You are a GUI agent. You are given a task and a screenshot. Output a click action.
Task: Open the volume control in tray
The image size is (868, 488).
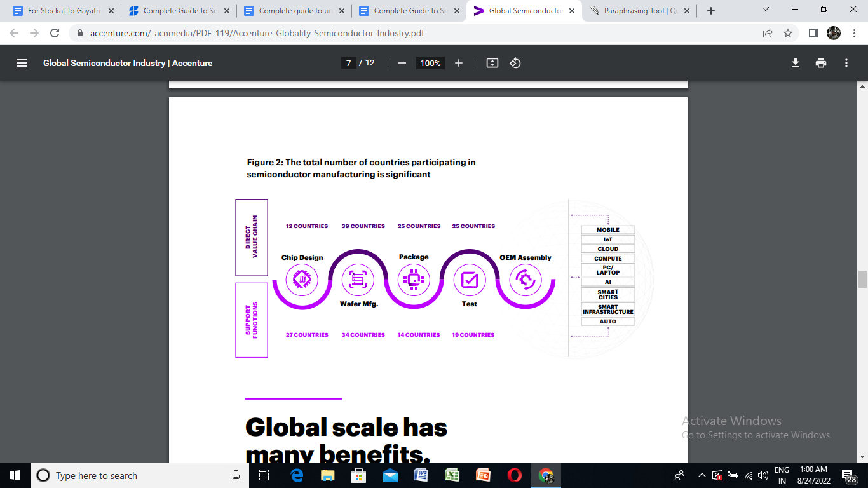tap(763, 475)
